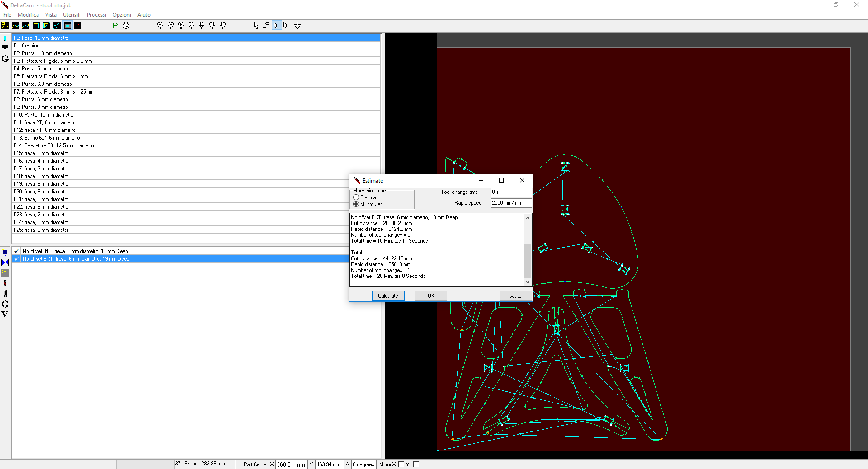The height and width of the screenshot is (469, 868).
Task: Click the cyan mill icon beside tool list
Action: click(5, 38)
